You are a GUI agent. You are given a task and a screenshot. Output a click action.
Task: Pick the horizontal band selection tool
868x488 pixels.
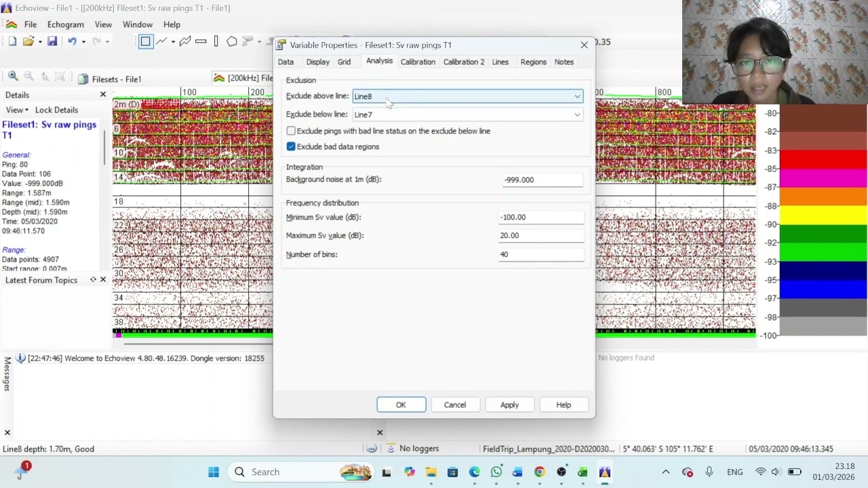tap(201, 41)
